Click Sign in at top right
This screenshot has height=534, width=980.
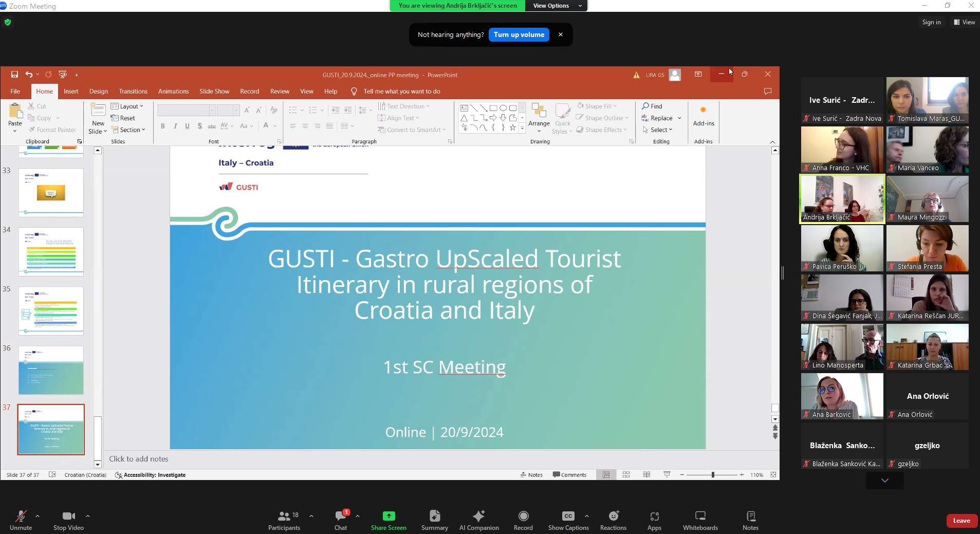click(x=931, y=22)
